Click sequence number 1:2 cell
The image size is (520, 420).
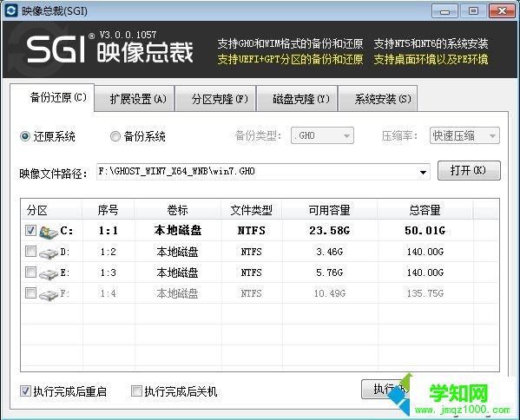pos(109,252)
